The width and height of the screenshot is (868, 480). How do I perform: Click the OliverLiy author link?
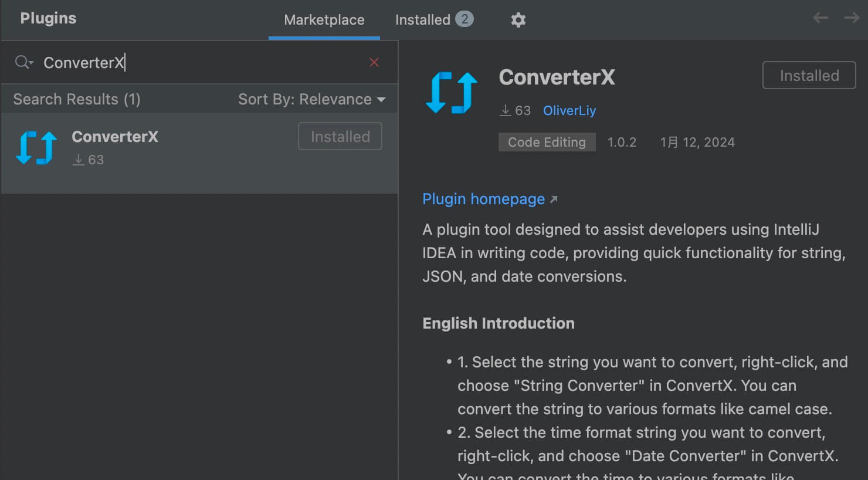569,110
